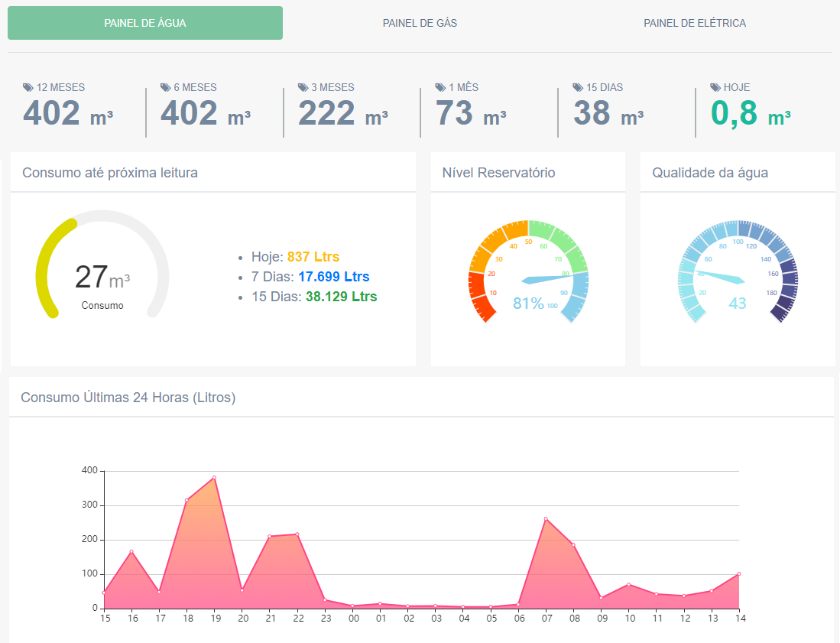Viewport: 840px width, 643px height.
Task: Select the 7 Dias 17.699 Ltrs entry
Action: pos(310,277)
